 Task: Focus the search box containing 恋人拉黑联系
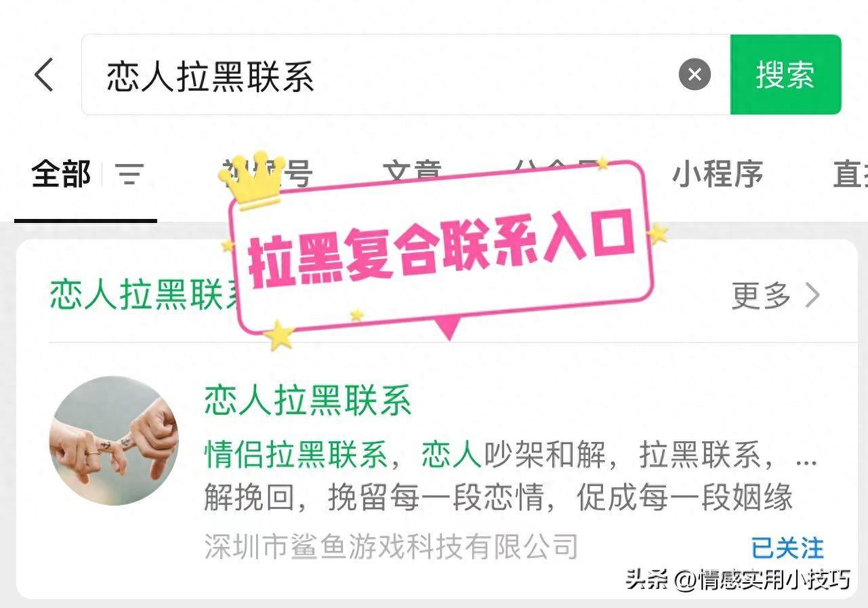click(406, 75)
